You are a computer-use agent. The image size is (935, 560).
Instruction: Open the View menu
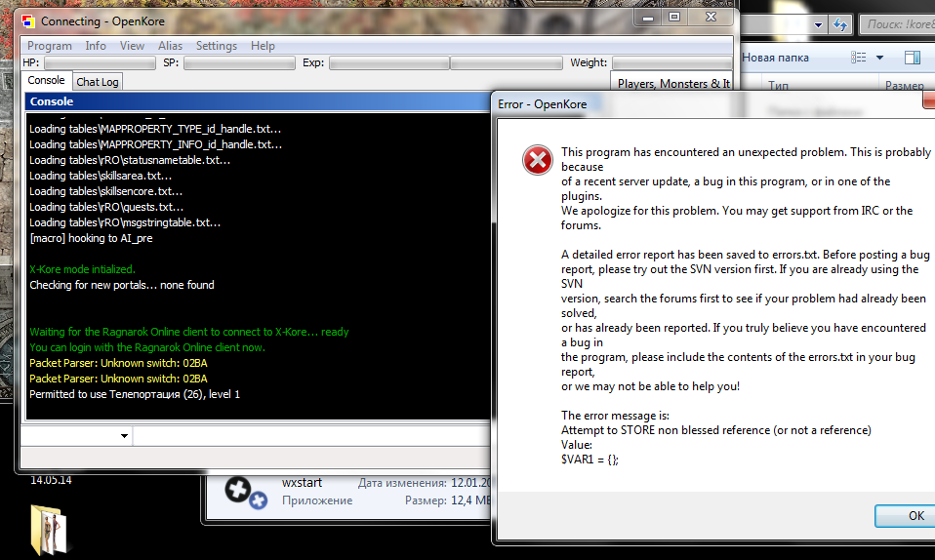(132, 46)
